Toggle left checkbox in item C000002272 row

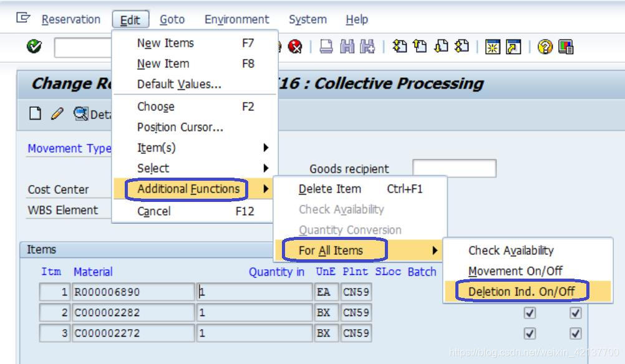coord(530,333)
